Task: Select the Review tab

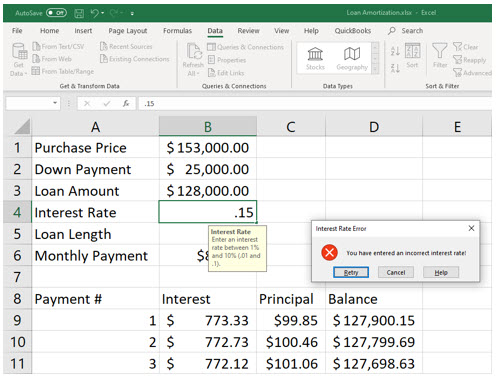Action: click(248, 31)
